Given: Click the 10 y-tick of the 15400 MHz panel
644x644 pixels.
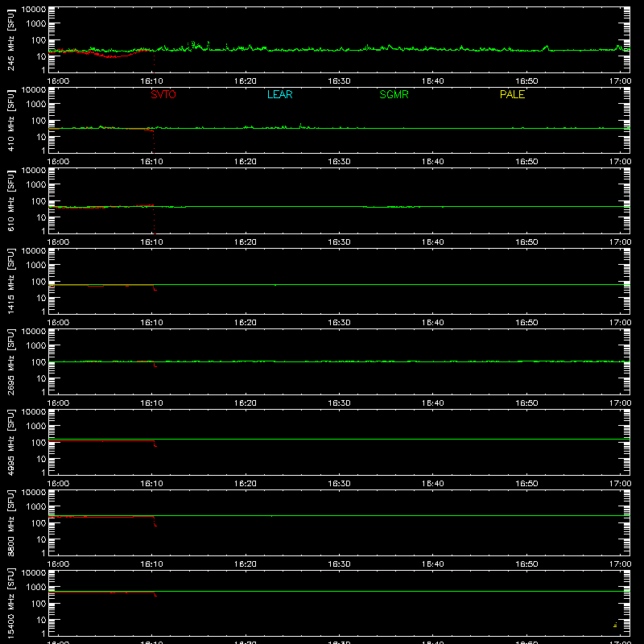Looking at the screenshot, I should 41,620.
